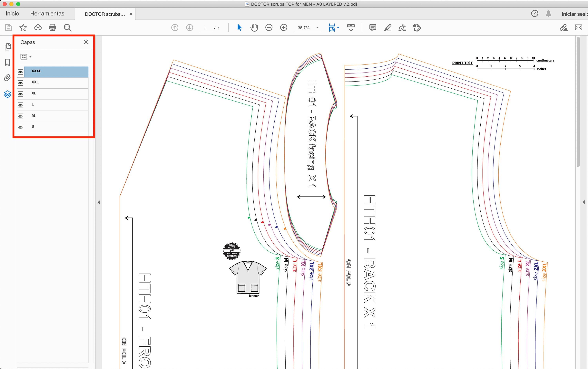Open notifications bell
Viewport: 588px width, 369px height.
pyautogui.click(x=548, y=14)
